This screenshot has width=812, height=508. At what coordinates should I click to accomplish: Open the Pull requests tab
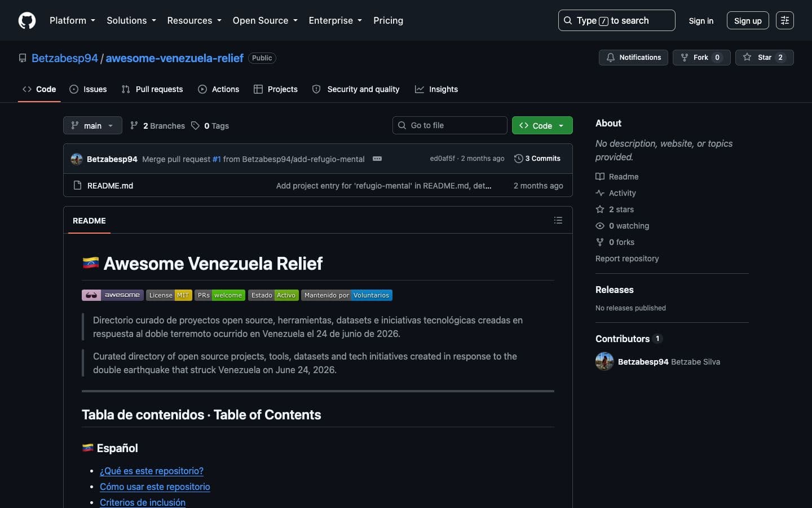pos(152,89)
